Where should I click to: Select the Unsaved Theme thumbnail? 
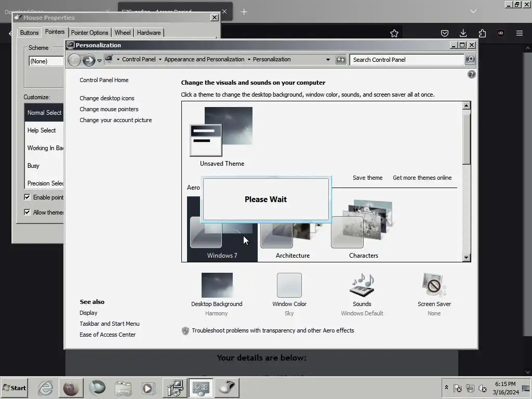pyautogui.click(x=221, y=137)
